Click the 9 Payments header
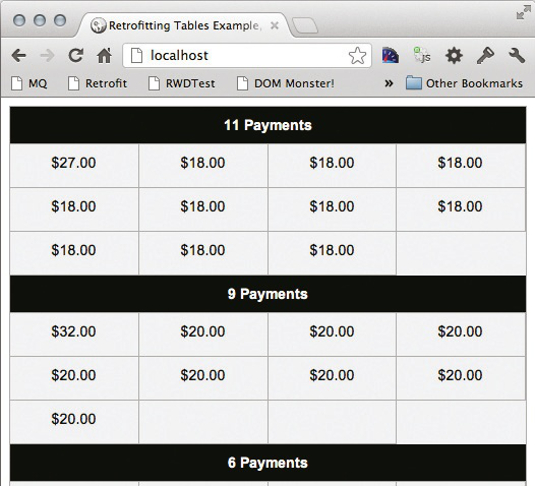Screen dimensions: 535x486 click(268, 294)
